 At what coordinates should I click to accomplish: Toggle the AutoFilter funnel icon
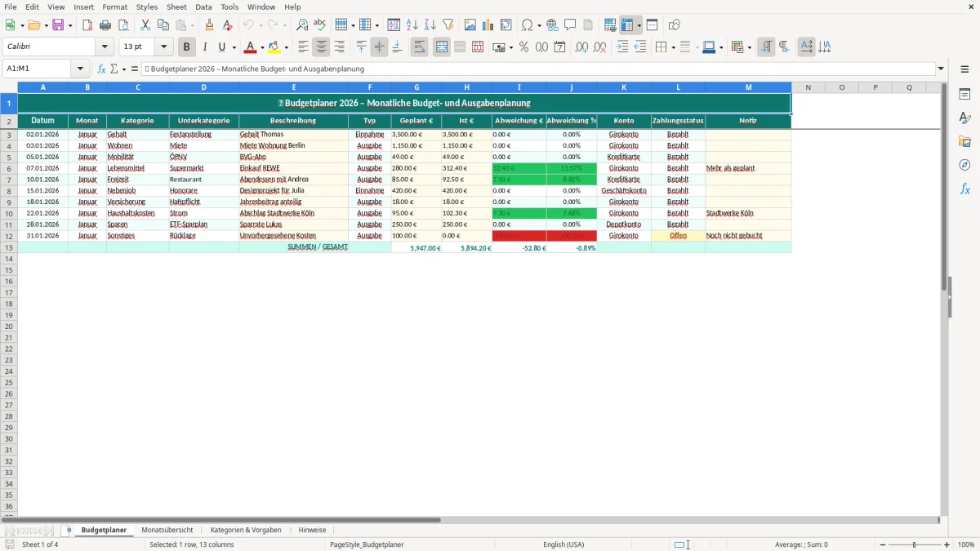[448, 25]
